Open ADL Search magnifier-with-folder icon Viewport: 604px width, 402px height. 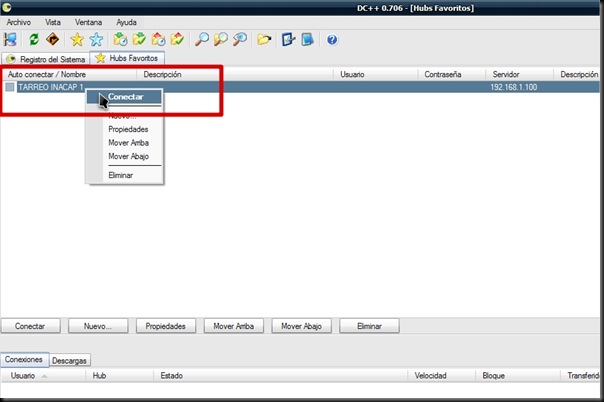tap(221, 39)
